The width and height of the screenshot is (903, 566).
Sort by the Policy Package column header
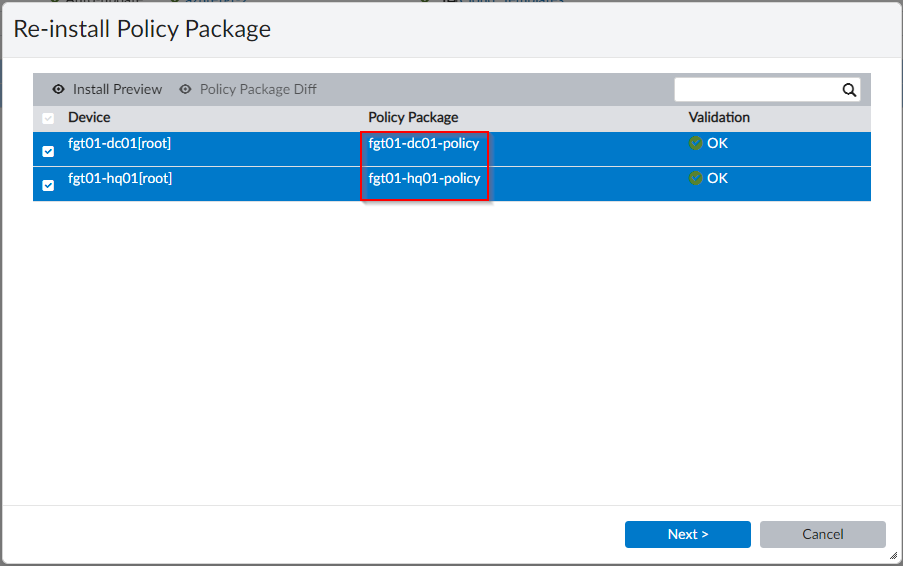[413, 118]
